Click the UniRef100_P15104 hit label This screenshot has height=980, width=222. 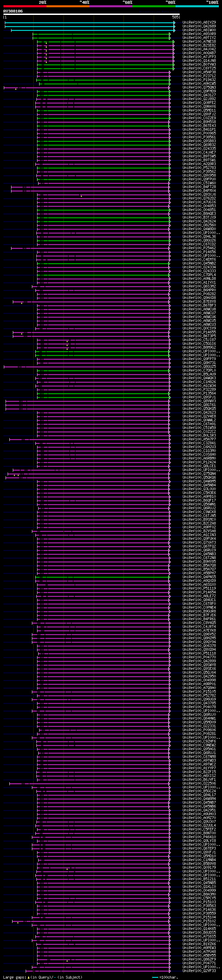click(x=199, y=917)
